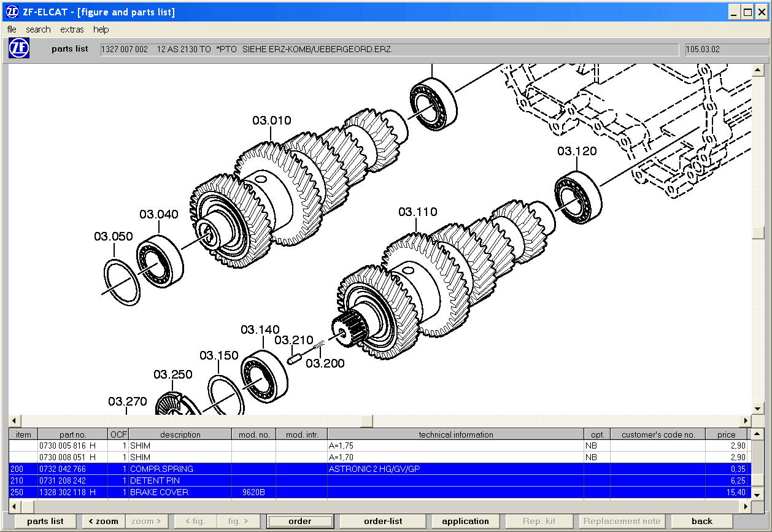This screenshot has height=532, width=772.
Task: Click figure label 03.050
Action: [114, 236]
